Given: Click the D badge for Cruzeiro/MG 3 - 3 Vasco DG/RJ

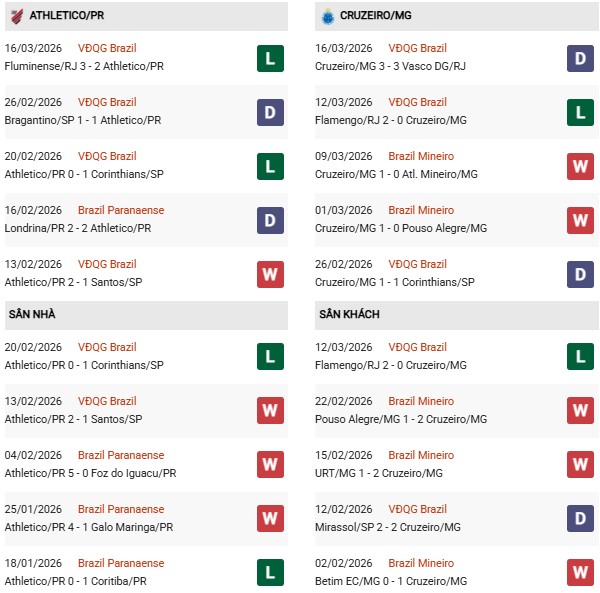Looking at the screenshot, I should [x=581, y=58].
